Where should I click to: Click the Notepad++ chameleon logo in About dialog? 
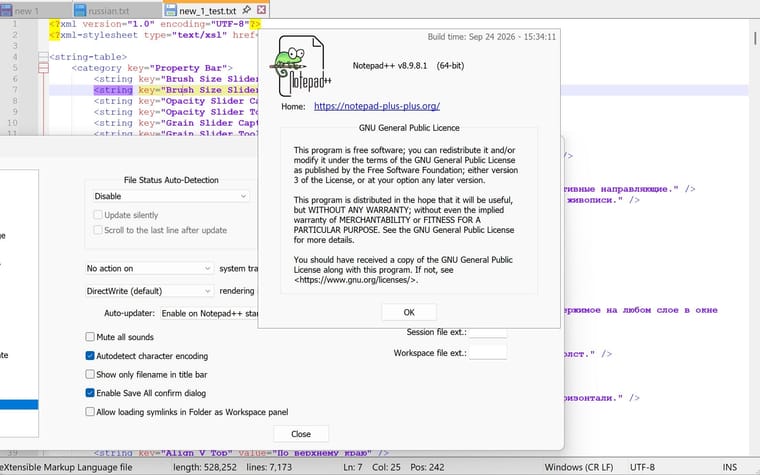pos(300,66)
